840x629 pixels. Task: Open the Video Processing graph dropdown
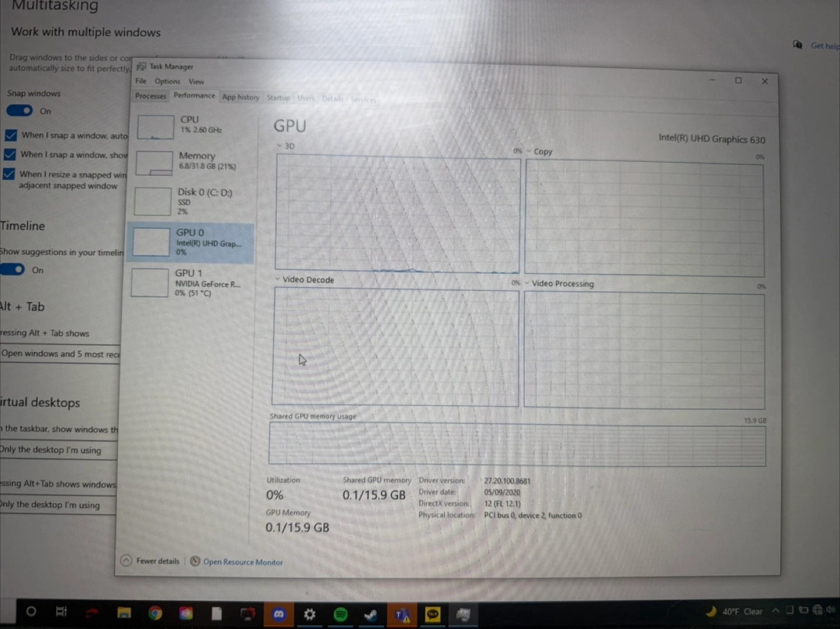click(527, 283)
